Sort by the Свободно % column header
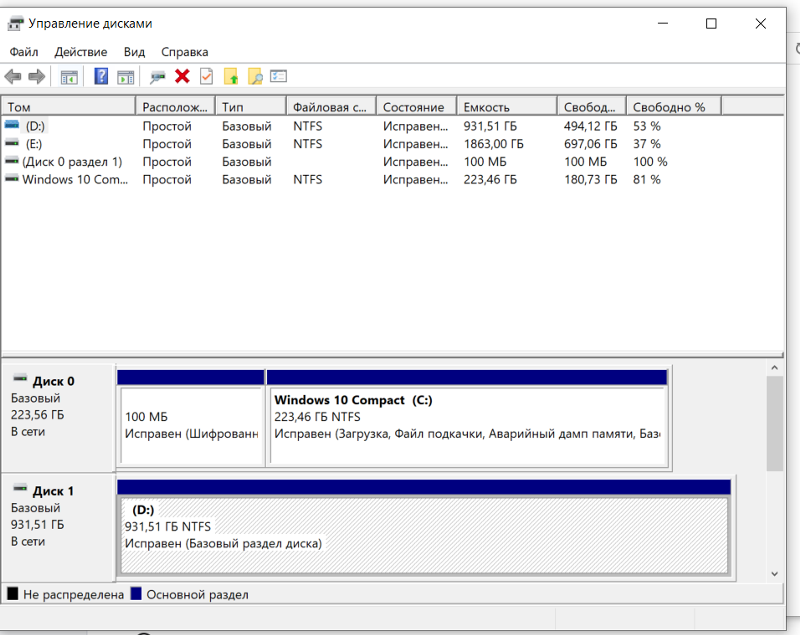This screenshot has height=635, width=800. pyautogui.click(x=674, y=107)
